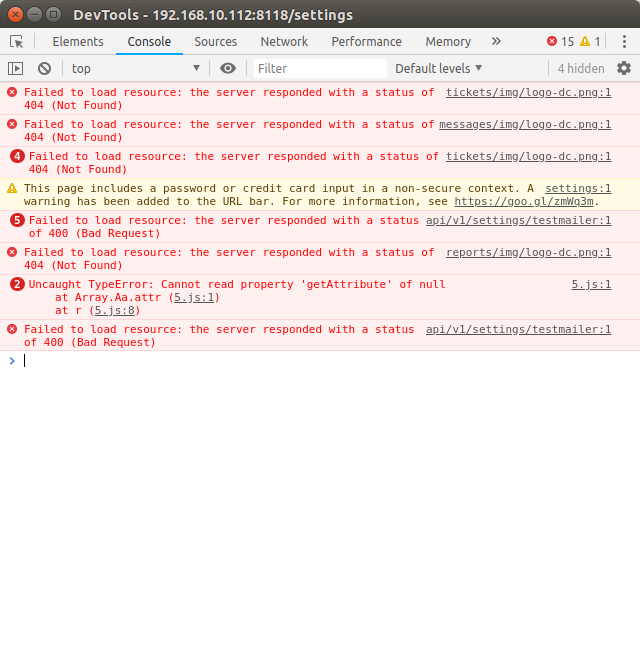Open messages/img/logo-dc.png:1 source link
Image resolution: width=640 pixels, height=668 pixels.
[x=525, y=124]
